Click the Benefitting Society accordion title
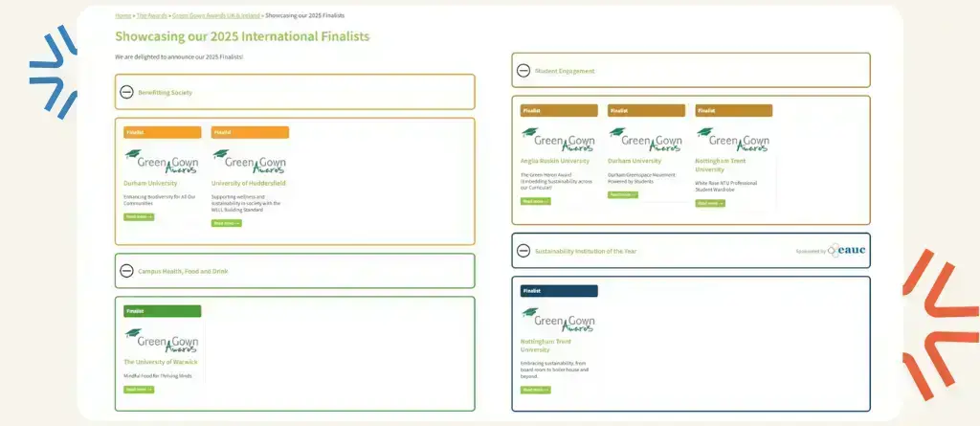The image size is (980, 426). [165, 93]
